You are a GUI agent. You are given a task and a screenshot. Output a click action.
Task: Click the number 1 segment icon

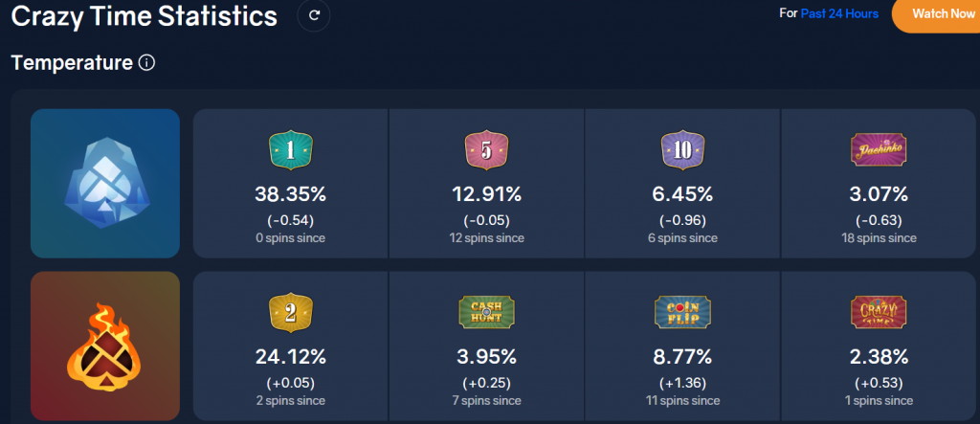[290, 149]
